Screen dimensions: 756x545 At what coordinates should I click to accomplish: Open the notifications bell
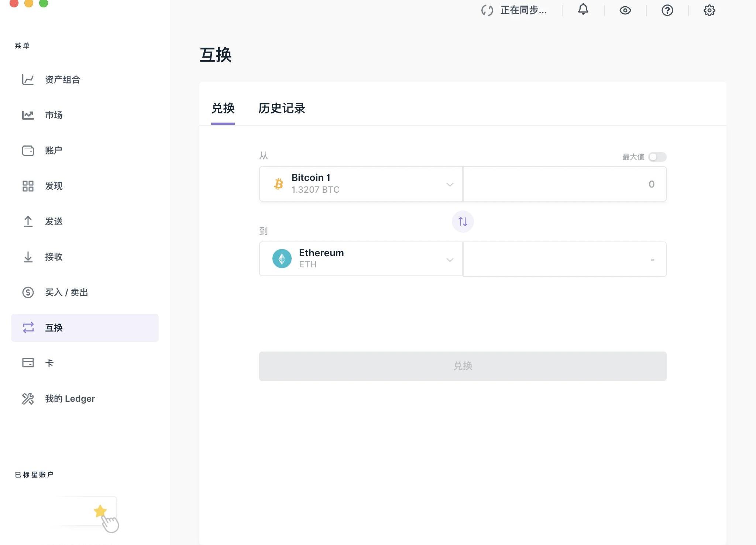coord(583,10)
